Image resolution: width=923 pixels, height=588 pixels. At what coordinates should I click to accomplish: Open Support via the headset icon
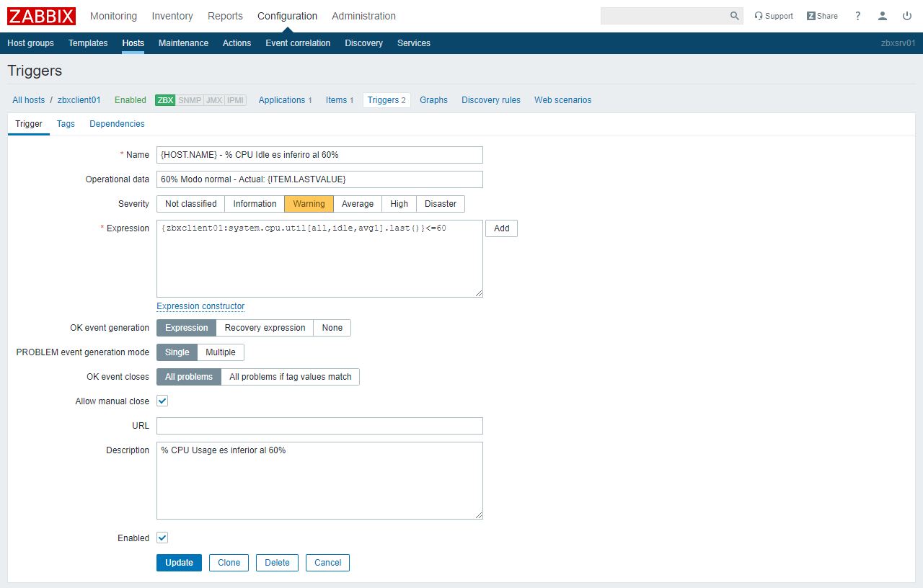click(x=759, y=16)
